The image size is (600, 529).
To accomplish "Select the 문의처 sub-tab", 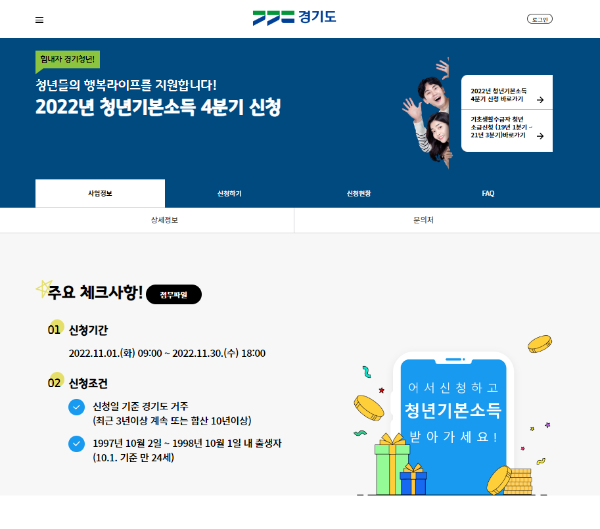I will tap(424, 220).
